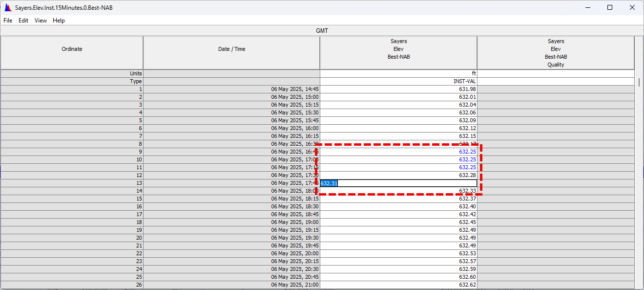The height and width of the screenshot is (290, 644).
Task: Click the HEC-DSSVue application icon in title bar
Action: 8,7
